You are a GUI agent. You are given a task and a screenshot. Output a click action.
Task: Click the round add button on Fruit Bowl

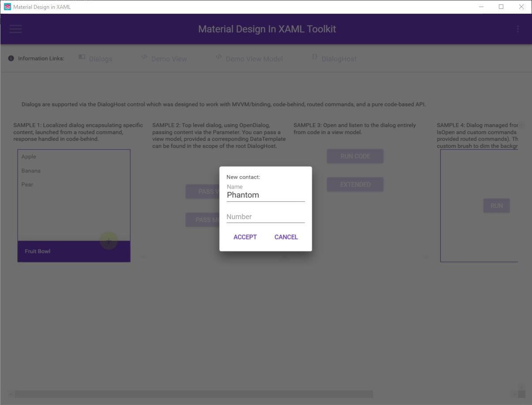(109, 241)
